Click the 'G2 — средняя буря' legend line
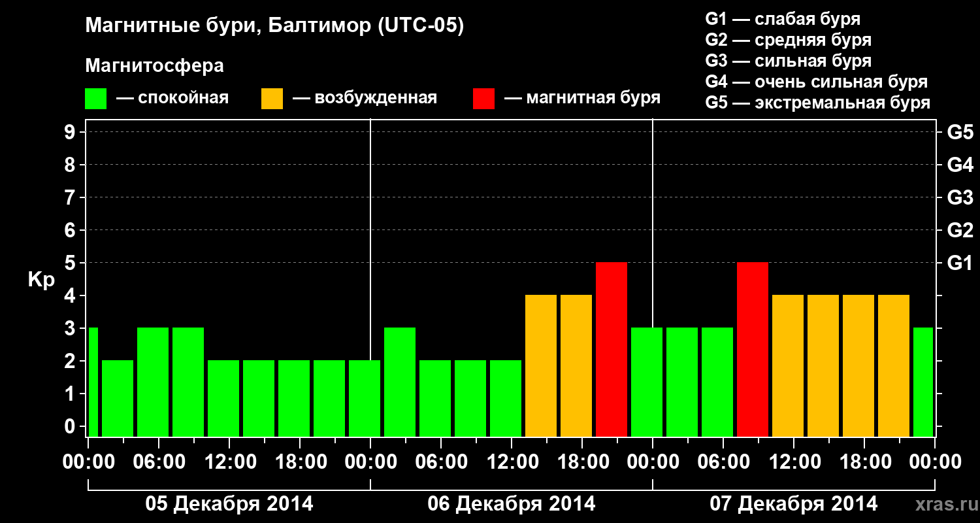980x523 pixels. [x=789, y=40]
